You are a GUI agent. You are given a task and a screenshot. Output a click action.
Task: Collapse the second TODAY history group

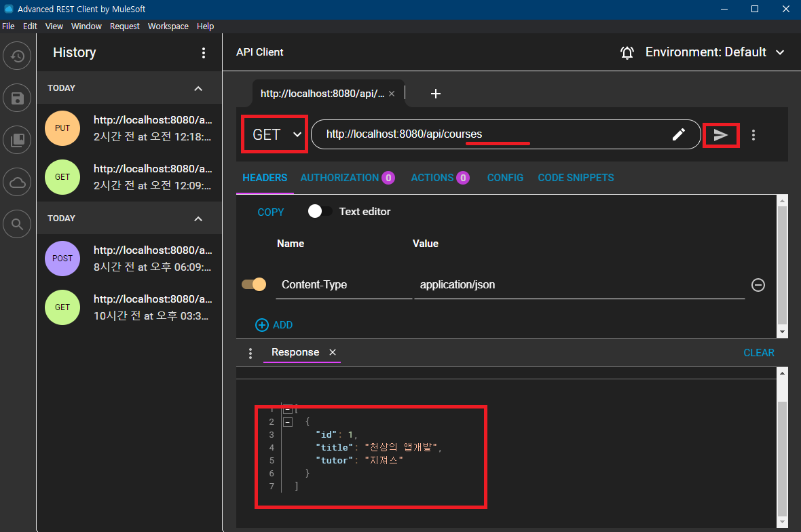pyautogui.click(x=198, y=218)
